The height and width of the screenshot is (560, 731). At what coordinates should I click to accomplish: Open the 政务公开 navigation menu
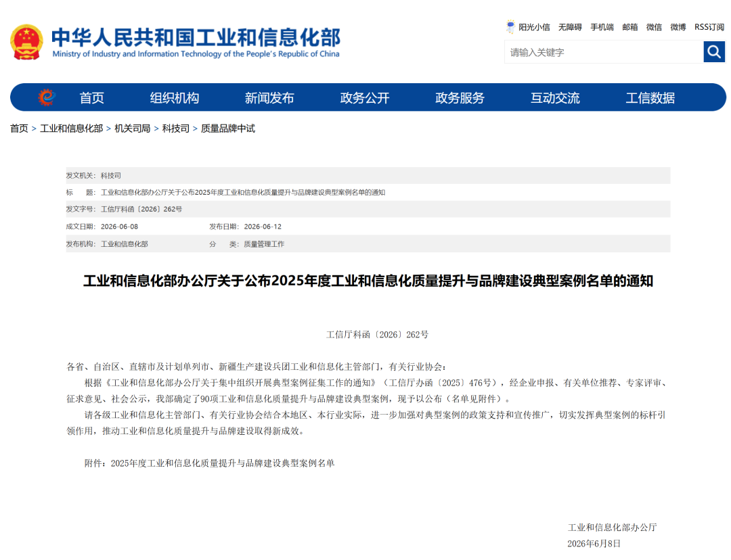pos(365,98)
